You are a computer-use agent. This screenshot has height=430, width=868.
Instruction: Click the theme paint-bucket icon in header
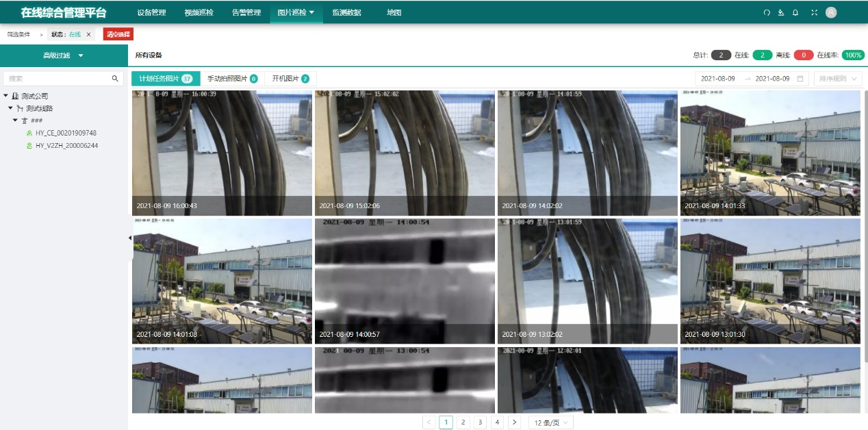[781, 12]
